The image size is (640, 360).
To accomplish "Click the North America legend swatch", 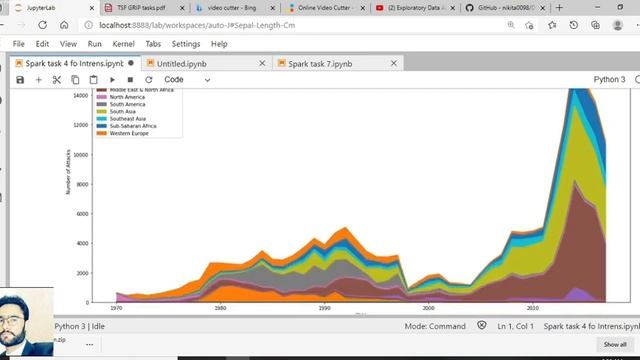I will (102, 97).
